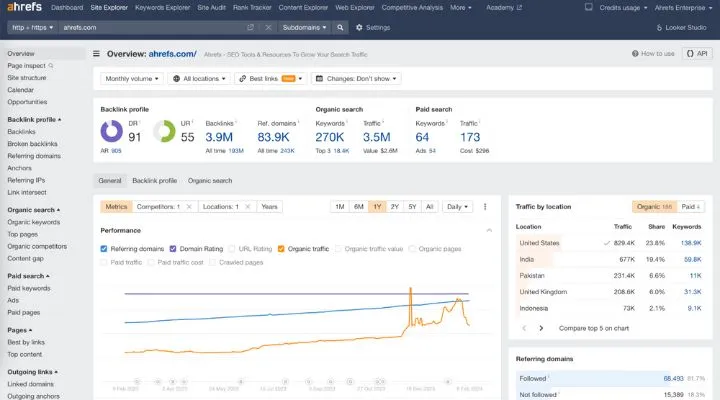Open More menu in top navigation

click(x=461, y=7)
